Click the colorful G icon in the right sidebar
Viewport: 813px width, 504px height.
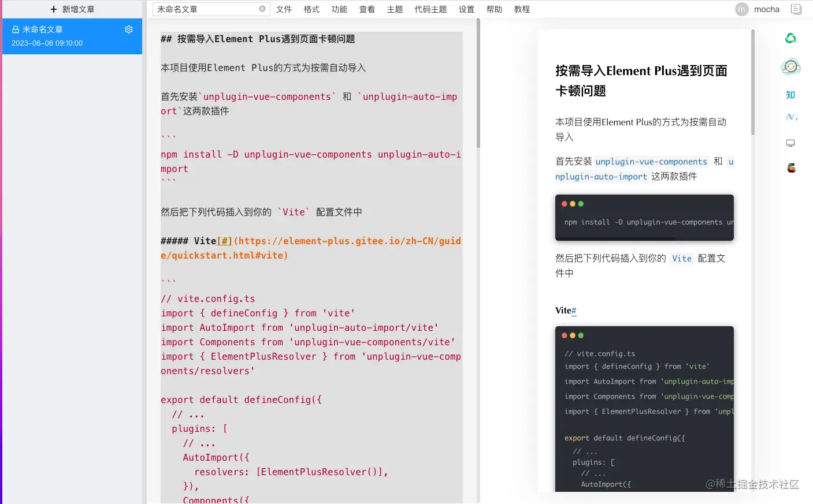791,168
